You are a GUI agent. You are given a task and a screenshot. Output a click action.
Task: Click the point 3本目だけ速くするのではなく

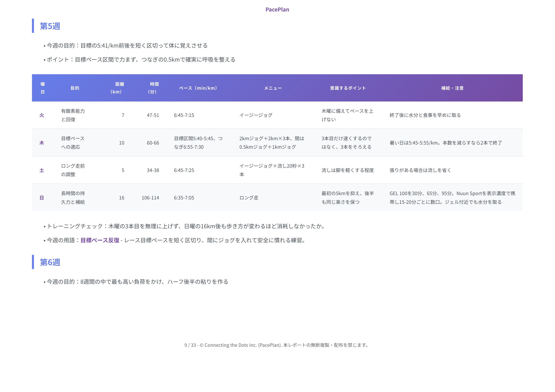[346, 143]
